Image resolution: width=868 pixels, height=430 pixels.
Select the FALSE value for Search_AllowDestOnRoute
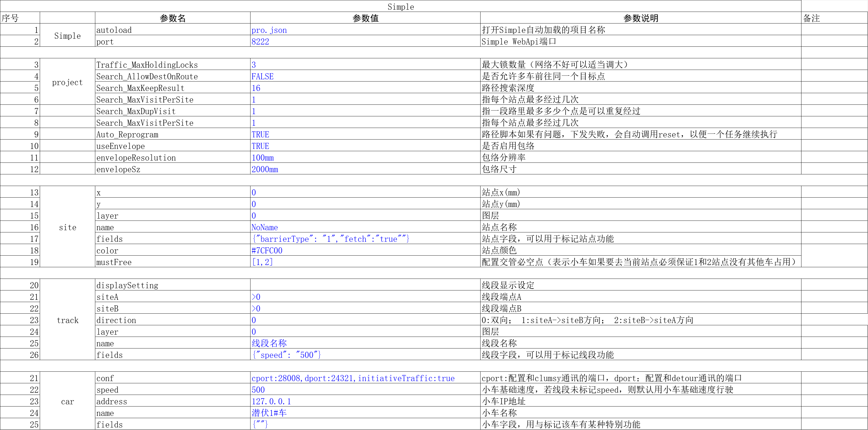pos(262,77)
